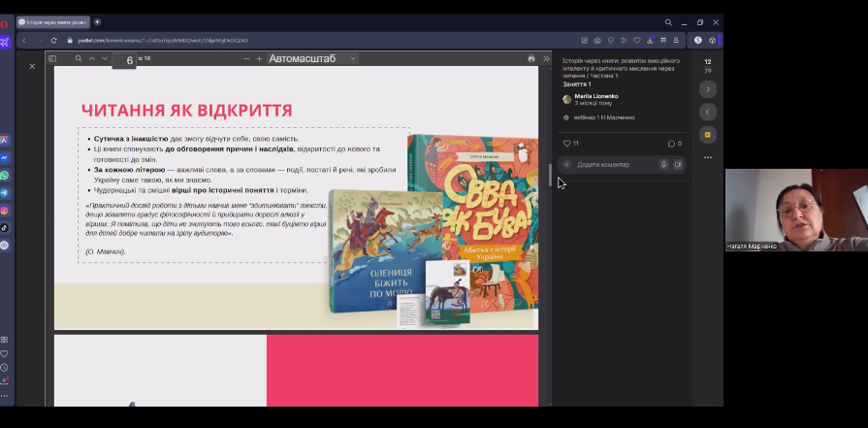Toggle the PDF viewer sidebar panel
This screenshot has width=868, height=428.
point(52,59)
